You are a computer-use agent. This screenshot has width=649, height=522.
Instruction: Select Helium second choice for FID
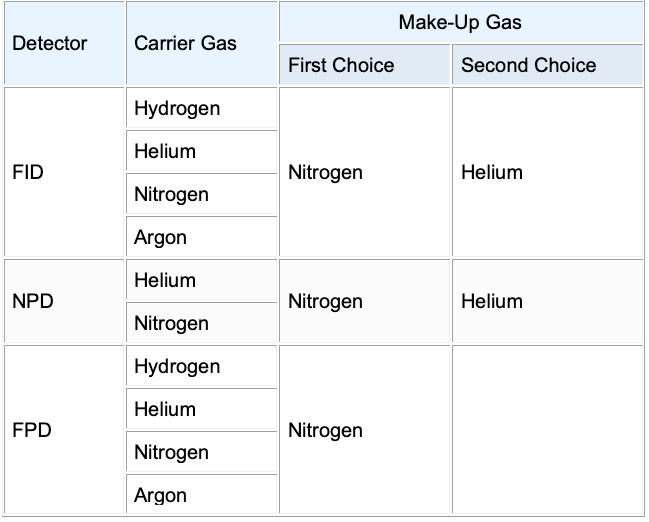point(492,172)
